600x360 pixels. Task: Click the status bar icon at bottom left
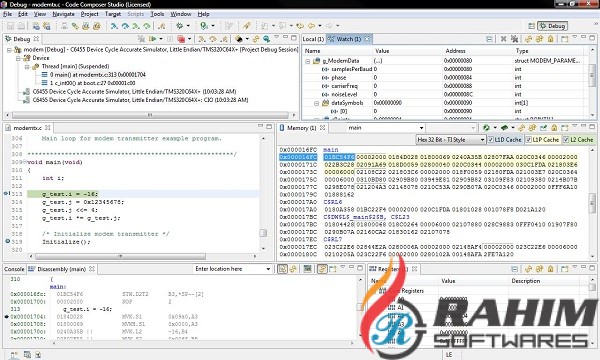tap(14, 355)
